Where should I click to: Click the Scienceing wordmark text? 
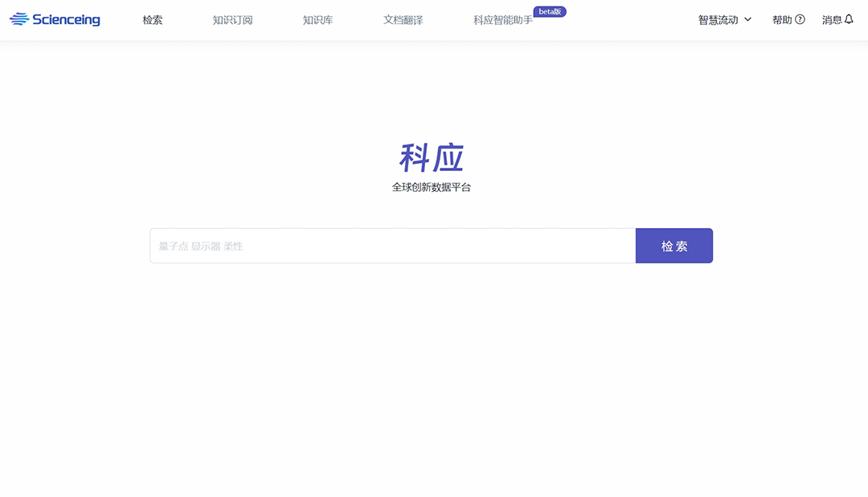click(66, 19)
